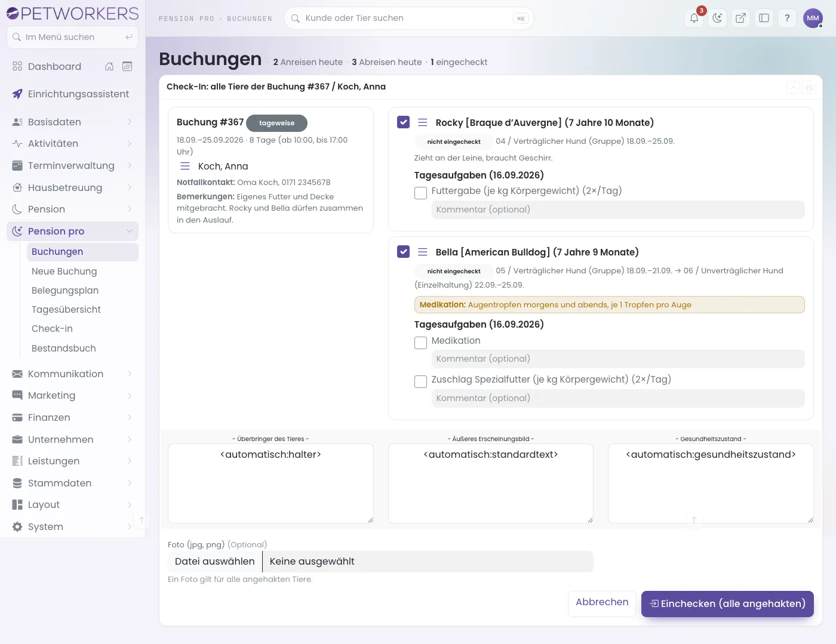The image size is (836, 644).
Task: Collapse the check-in panel with chevron-up icon
Action: [794, 88]
